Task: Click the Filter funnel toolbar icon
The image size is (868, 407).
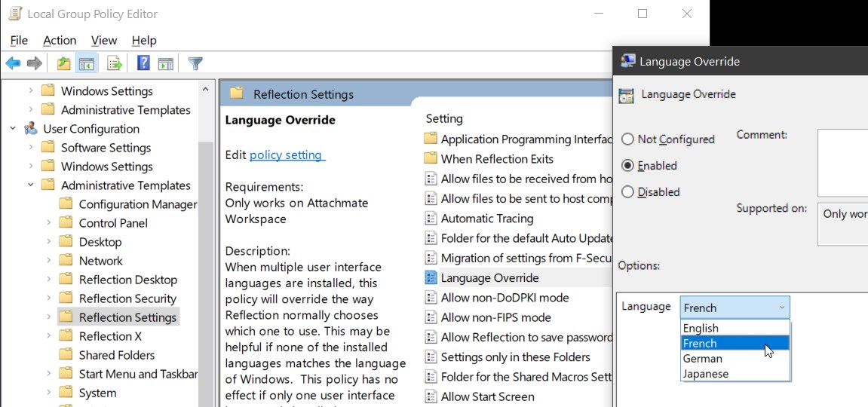Action: pyautogui.click(x=195, y=63)
